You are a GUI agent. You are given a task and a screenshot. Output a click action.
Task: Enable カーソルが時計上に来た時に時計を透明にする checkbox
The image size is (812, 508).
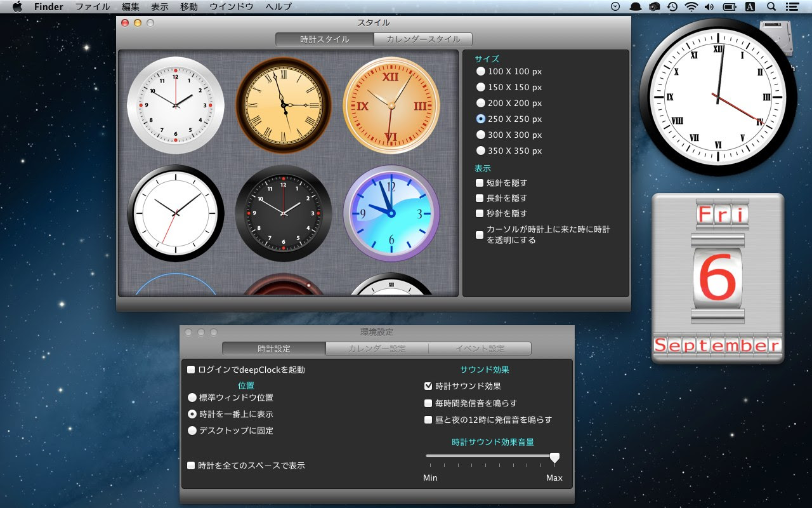pyautogui.click(x=480, y=235)
